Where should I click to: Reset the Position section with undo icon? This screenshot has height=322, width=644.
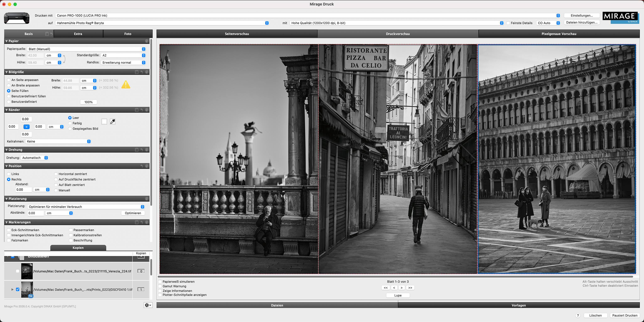pos(141,166)
